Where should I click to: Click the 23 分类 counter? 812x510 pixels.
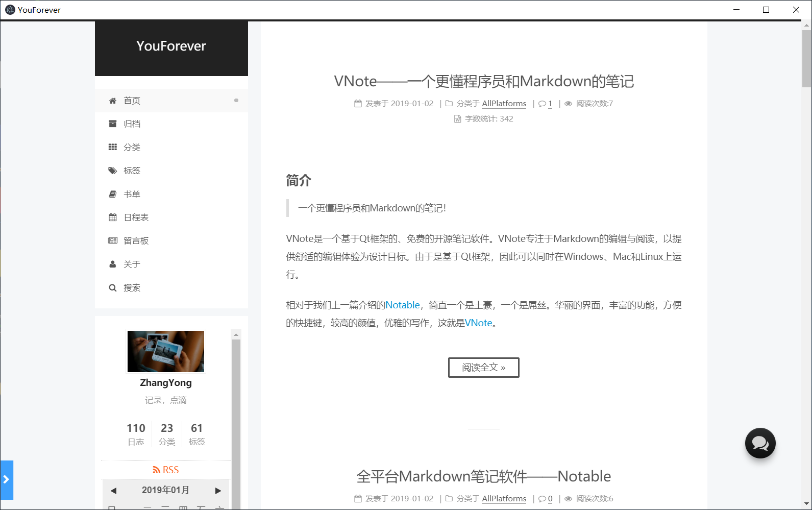click(x=167, y=434)
